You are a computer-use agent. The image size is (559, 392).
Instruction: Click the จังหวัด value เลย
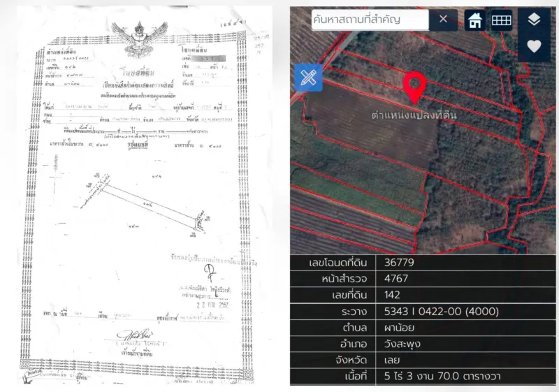pos(391,361)
